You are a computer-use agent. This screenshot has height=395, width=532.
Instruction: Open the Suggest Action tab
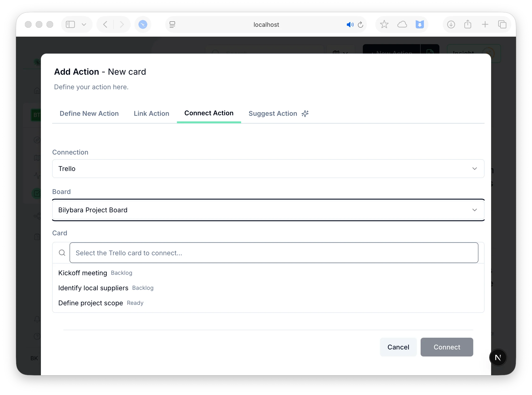tap(279, 113)
